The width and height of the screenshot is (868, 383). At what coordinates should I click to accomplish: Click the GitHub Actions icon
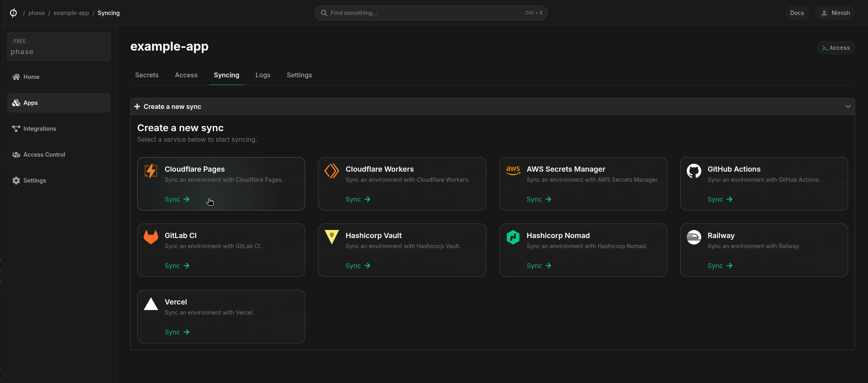pos(694,170)
